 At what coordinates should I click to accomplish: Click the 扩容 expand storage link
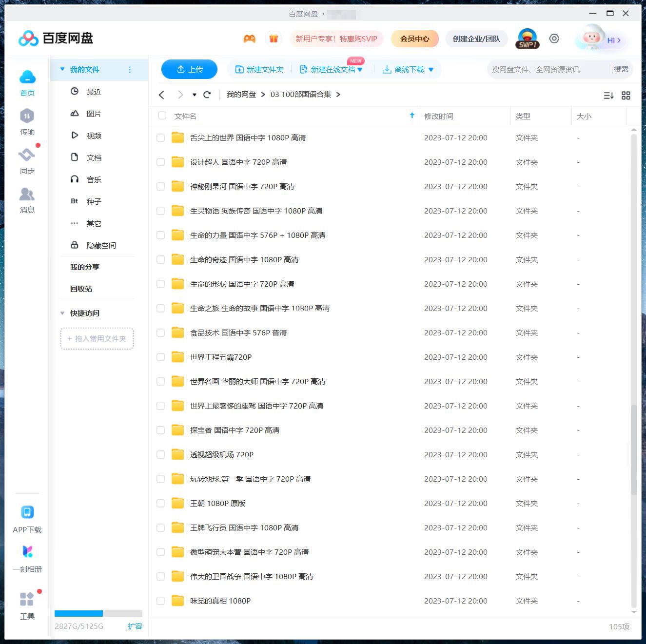[135, 626]
